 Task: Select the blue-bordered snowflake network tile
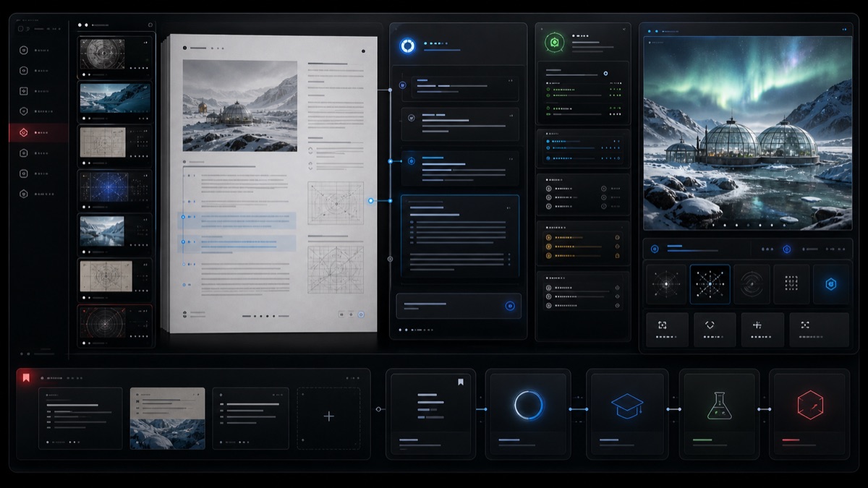point(710,284)
